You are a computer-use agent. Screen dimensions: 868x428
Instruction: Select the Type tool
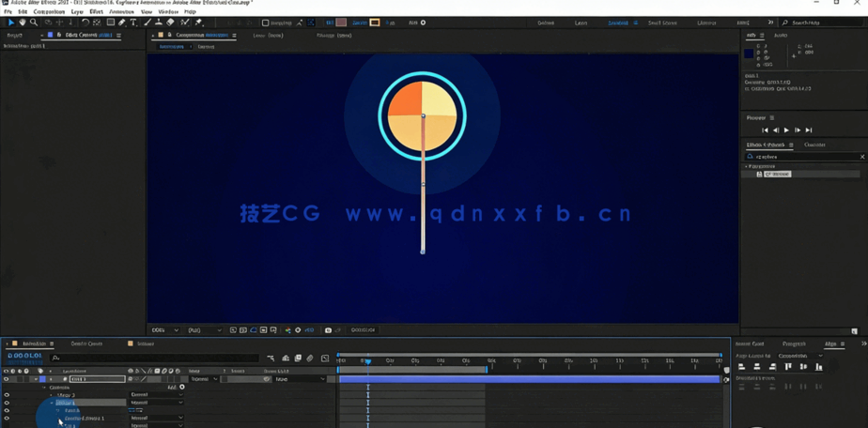point(133,23)
